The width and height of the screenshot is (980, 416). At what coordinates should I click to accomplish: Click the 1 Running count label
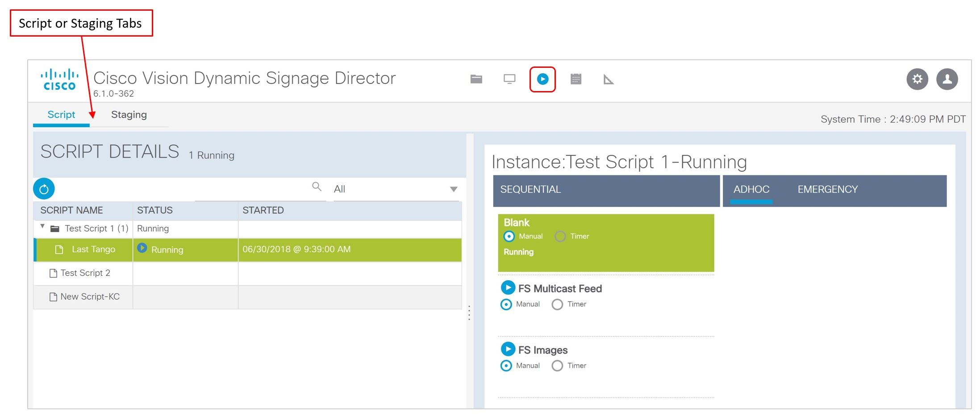pyautogui.click(x=211, y=155)
